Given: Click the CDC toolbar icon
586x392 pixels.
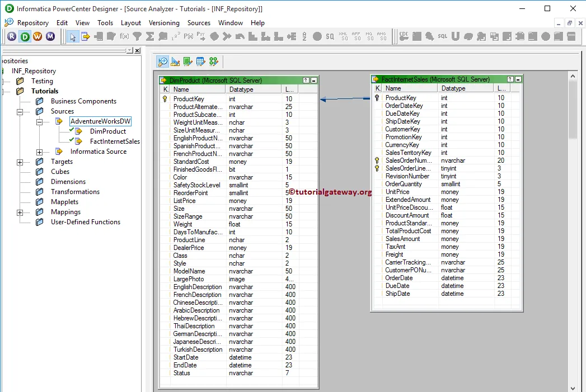Looking at the screenshot, I should click(404, 36).
